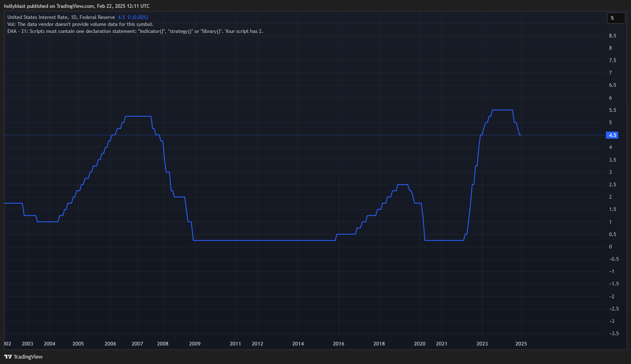Viewport: 631px width, 364px height.
Task: Select the blue 4.5 price label badge
Action: coord(612,135)
